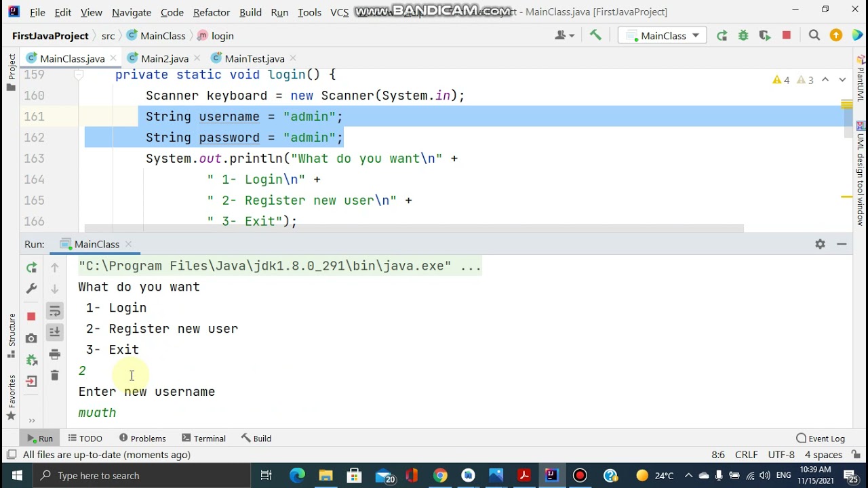Open the Problems tool window
This screenshot has width=868, height=488.
point(142,439)
